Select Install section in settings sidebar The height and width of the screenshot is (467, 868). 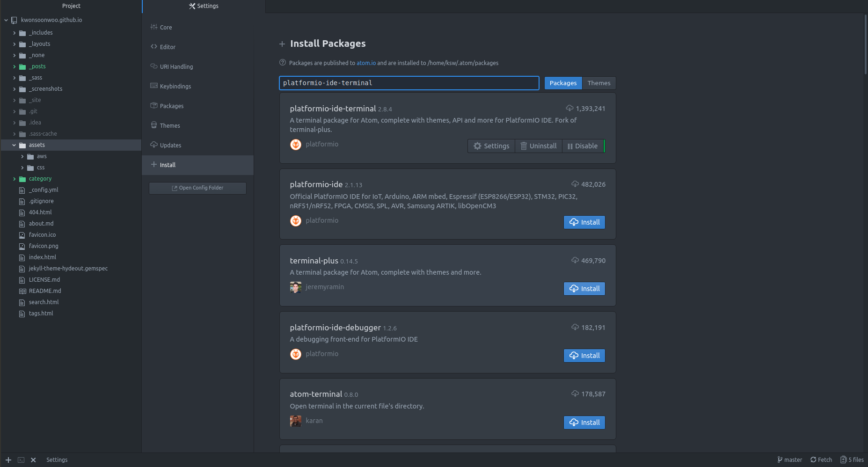198,165
